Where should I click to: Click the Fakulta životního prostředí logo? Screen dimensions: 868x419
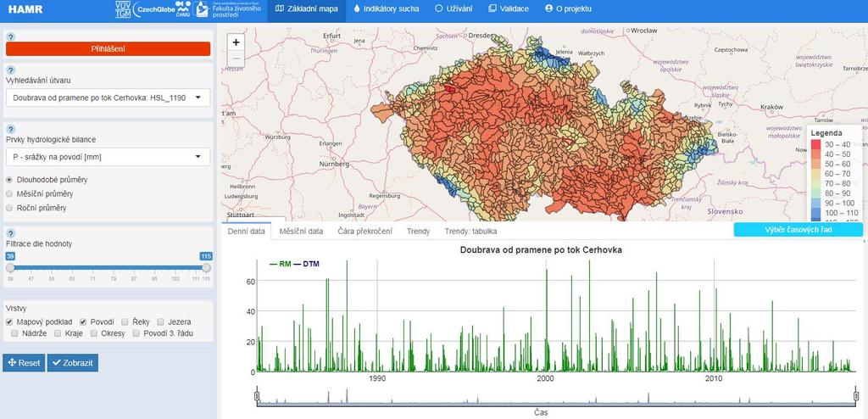pyautogui.click(x=228, y=8)
